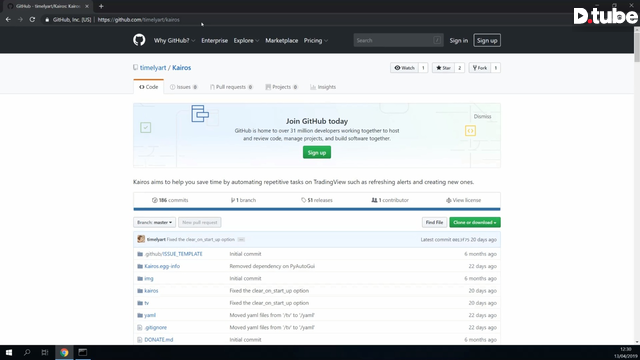Open .github/ISSUE_TEMPLATE folder
Screen dimensions: 640x360
pyautogui.click(x=173, y=254)
